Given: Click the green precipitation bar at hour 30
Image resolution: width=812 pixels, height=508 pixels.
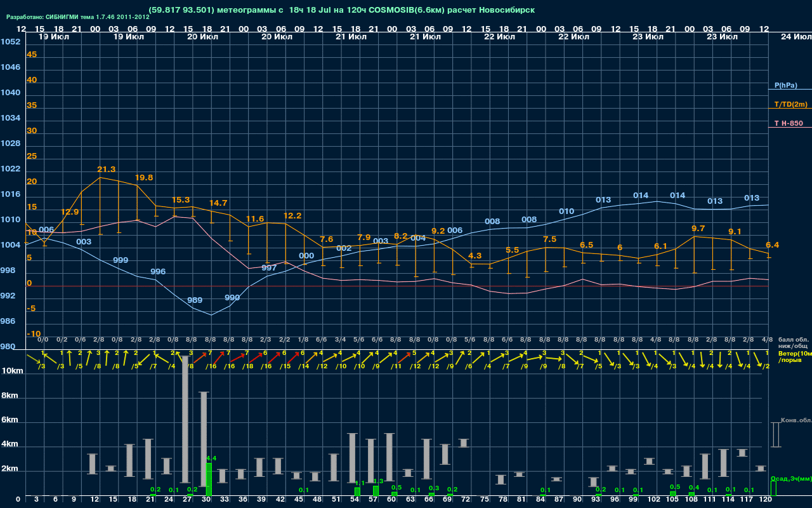Looking at the screenshot, I should point(209,479).
